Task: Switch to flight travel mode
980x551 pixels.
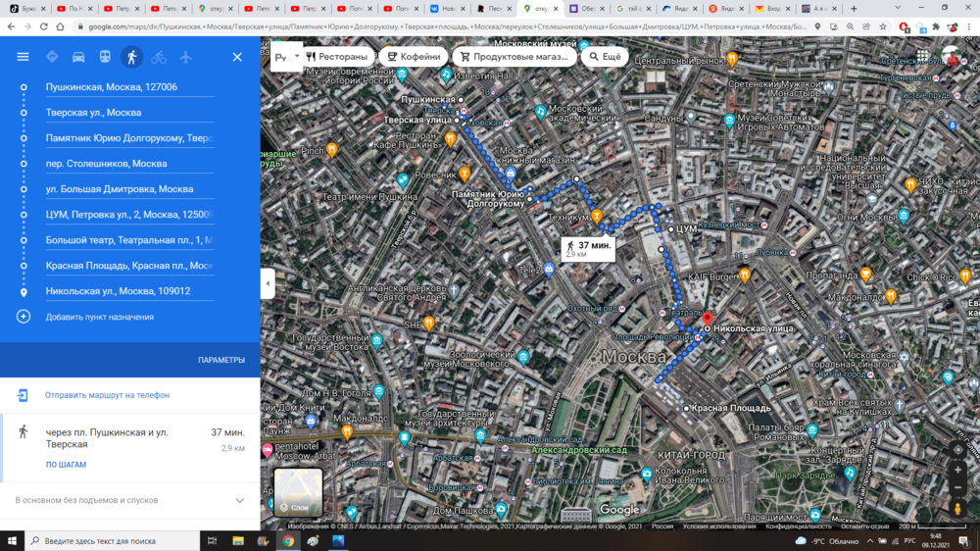Action: click(x=185, y=57)
